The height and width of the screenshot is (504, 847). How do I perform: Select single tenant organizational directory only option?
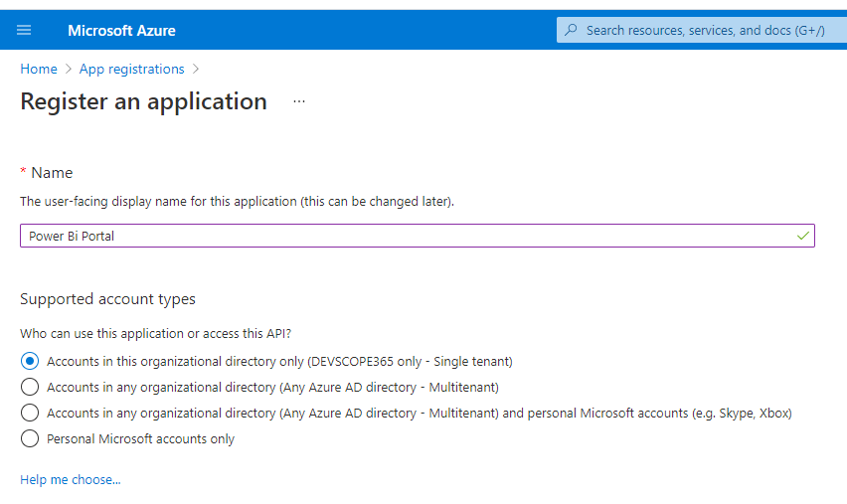tap(30, 361)
